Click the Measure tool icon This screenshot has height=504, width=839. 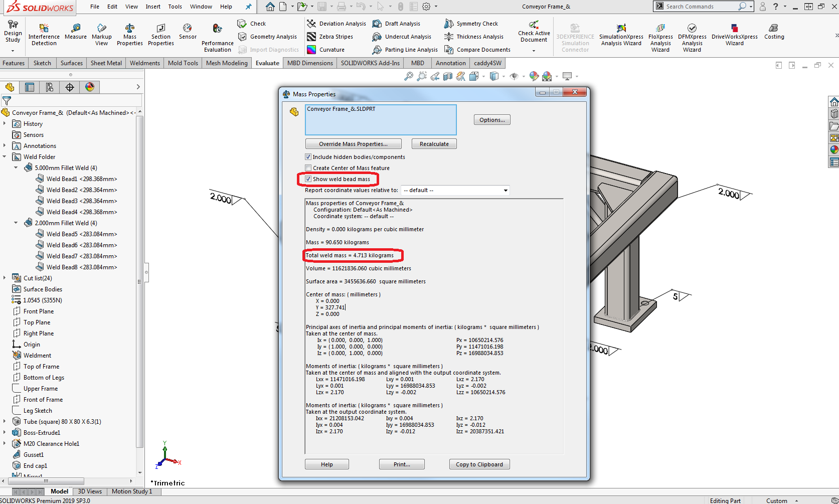click(x=76, y=29)
